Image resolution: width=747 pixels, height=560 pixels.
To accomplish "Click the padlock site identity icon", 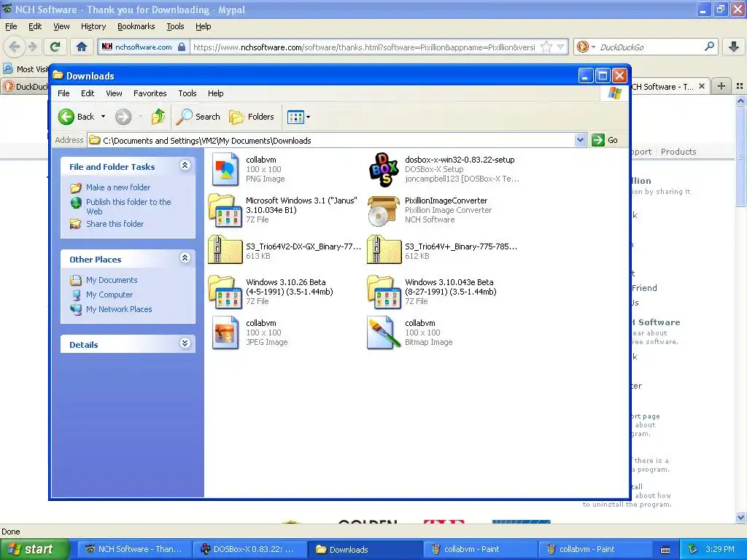I will (182, 47).
